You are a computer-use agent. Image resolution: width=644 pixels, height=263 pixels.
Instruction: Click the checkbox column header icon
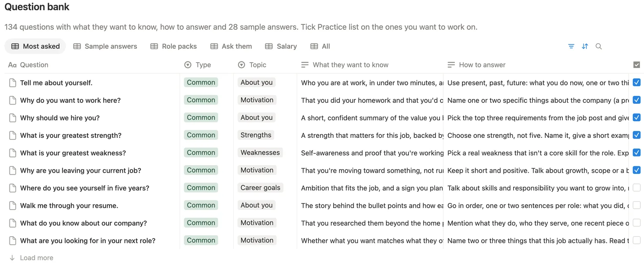point(636,65)
